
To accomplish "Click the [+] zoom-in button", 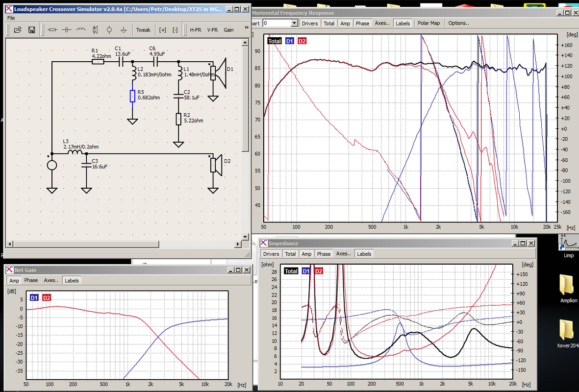I will coord(162,30).
